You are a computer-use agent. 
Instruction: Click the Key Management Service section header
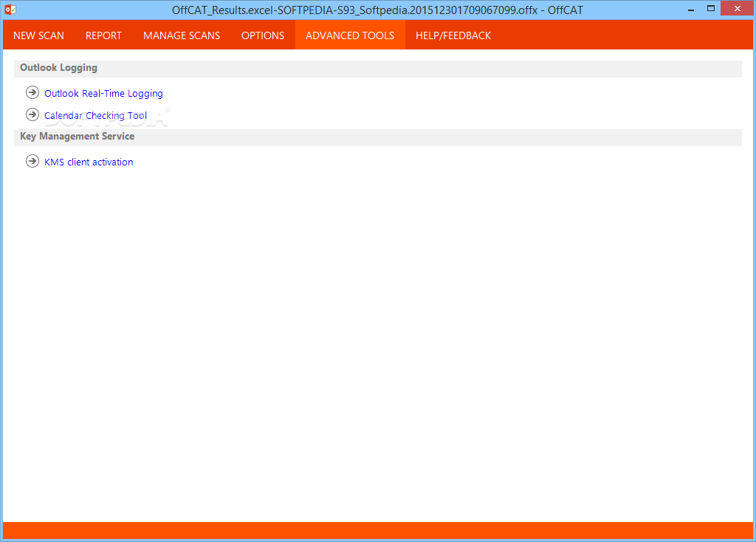(x=377, y=137)
